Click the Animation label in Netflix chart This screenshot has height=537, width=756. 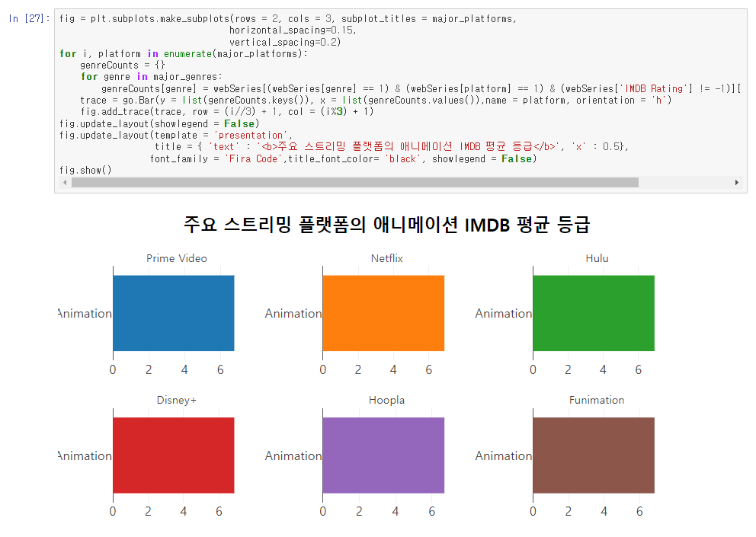(x=293, y=313)
